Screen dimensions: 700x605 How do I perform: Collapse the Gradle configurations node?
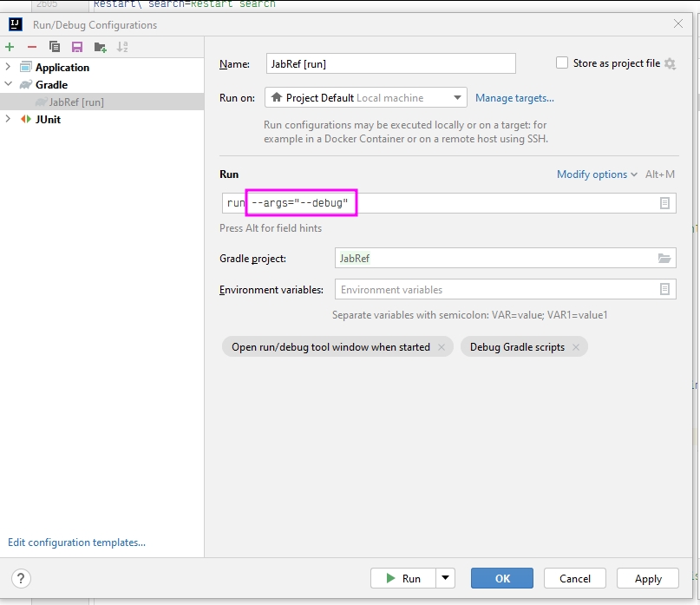pyautogui.click(x=8, y=84)
